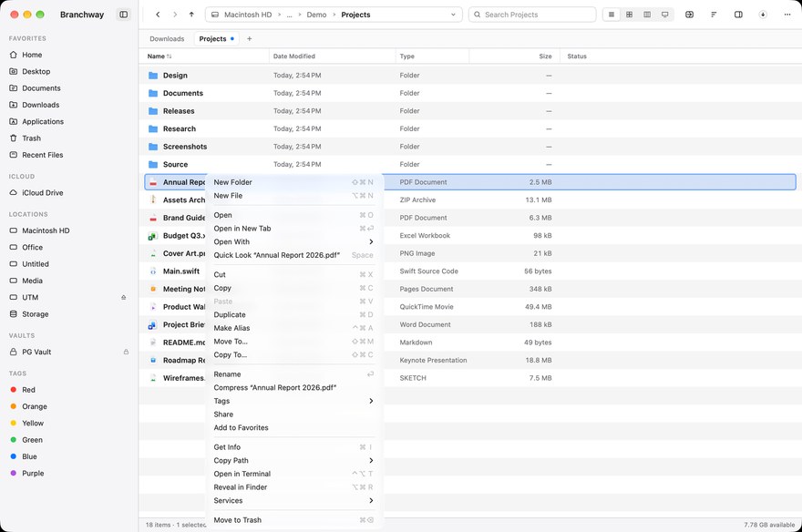Filter by the Red tag
The height and width of the screenshot is (532, 802).
28,390
